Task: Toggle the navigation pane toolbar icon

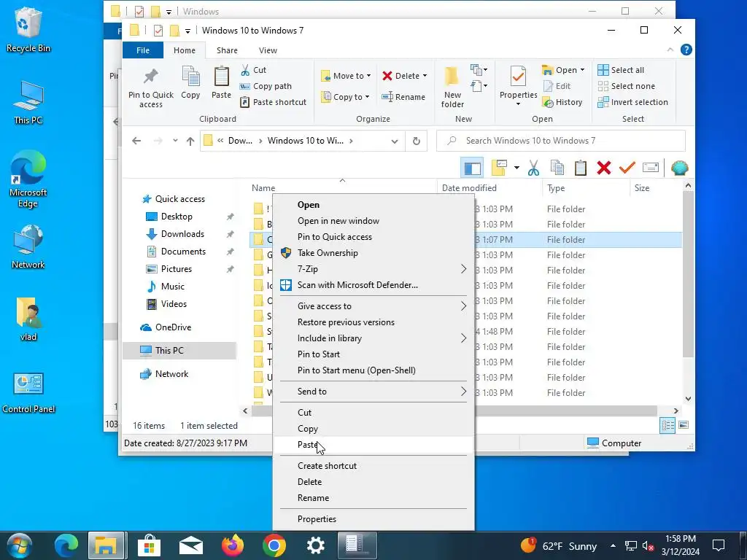Action: pos(472,168)
